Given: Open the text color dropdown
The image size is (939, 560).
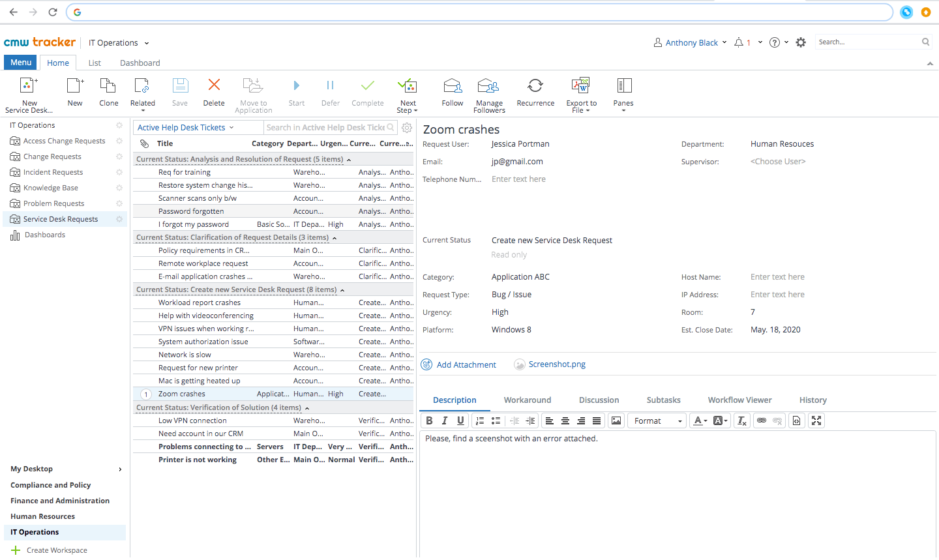Looking at the screenshot, I should pos(700,420).
